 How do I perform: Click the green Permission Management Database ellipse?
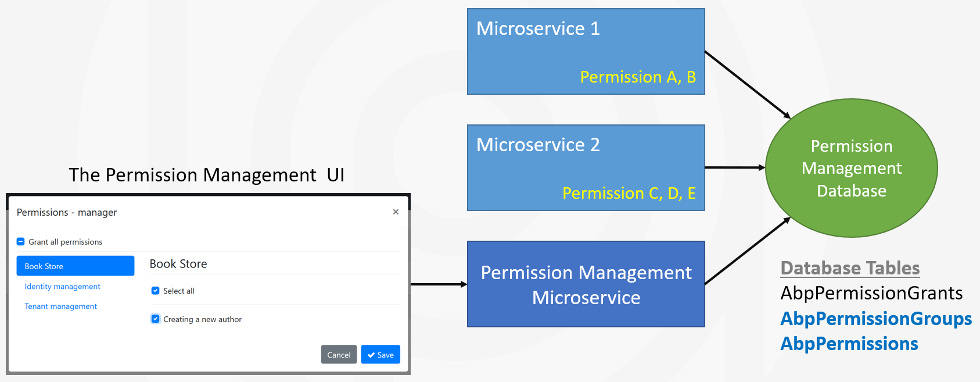tap(851, 168)
